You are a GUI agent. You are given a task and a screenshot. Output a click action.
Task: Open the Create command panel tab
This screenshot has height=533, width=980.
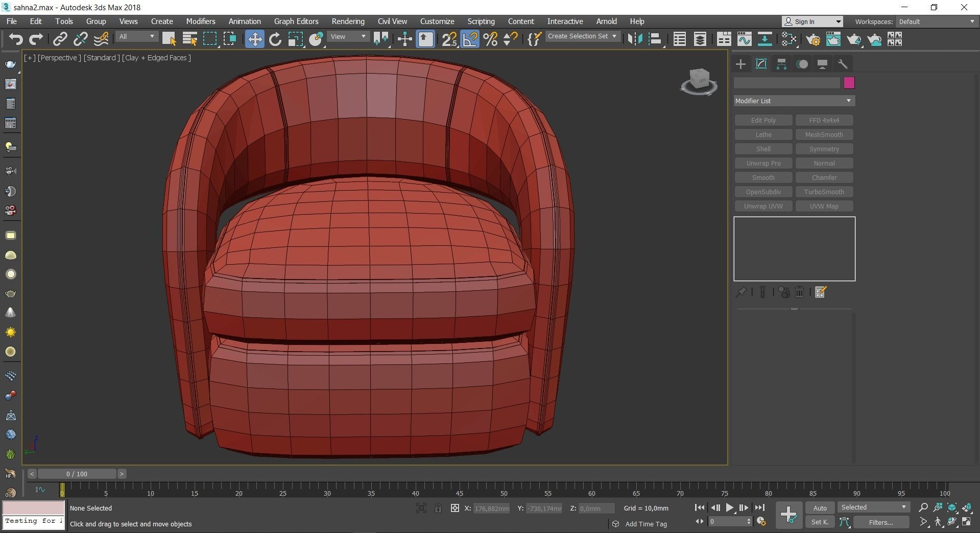pos(740,64)
